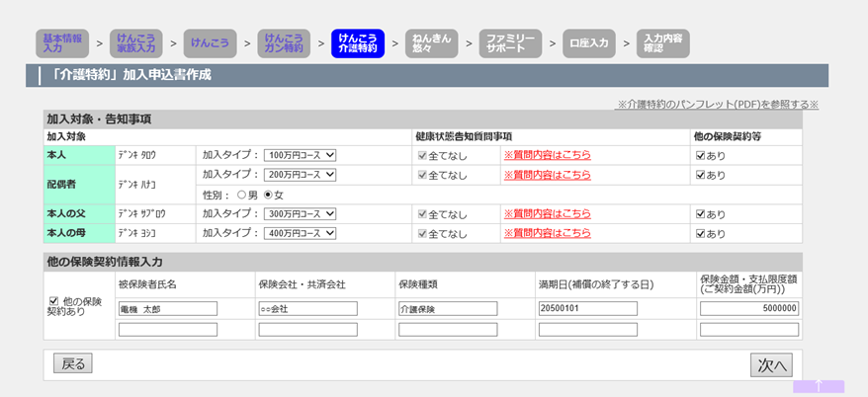Image resolution: width=868 pixels, height=397 pixels.
Task: Select 男 radio button for spouse gender
Action: click(x=241, y=195)
